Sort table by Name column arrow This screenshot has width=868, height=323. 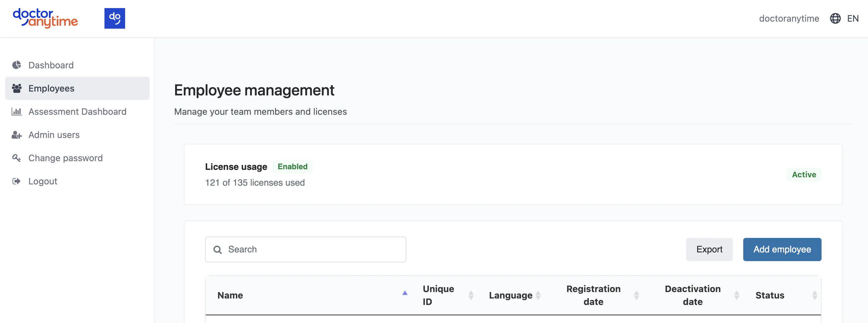click(405, 293)
